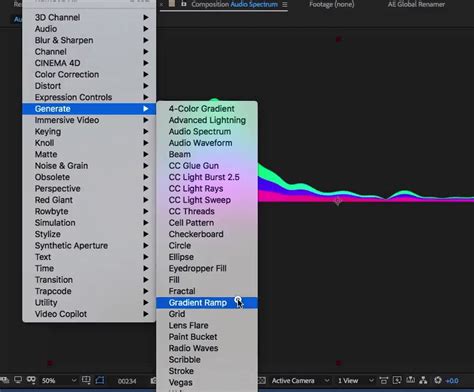The image size is (474, 392).
Task: Toggle the always preview this view monitor icon
Action: (18, 380)
